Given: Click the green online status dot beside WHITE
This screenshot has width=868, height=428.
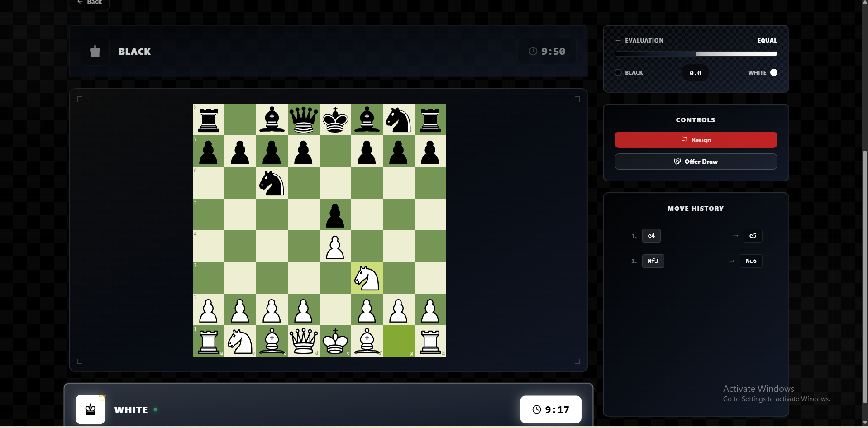Looking at the screenshot, I should click(x=156, y=409).
